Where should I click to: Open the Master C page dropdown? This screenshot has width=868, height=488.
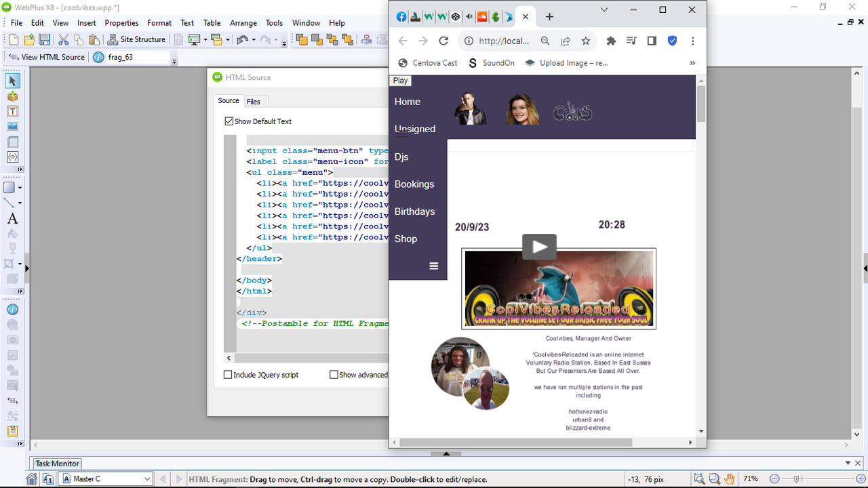pyautogui.click(x=106, y=479)
